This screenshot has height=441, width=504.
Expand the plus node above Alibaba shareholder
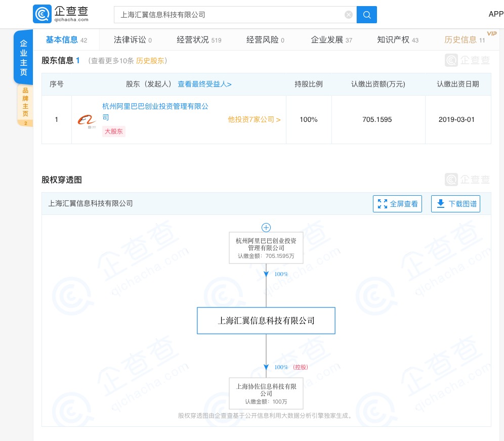(x=266, y=228)
